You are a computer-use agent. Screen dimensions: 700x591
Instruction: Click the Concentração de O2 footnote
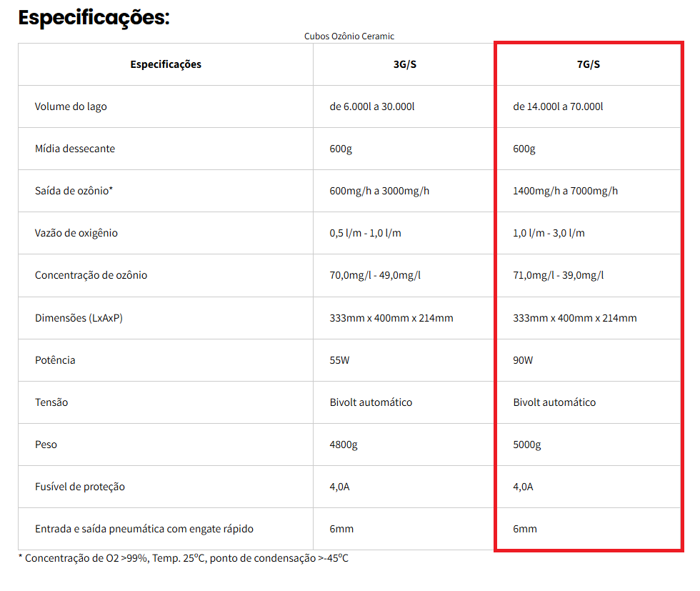tap(184, 558)
